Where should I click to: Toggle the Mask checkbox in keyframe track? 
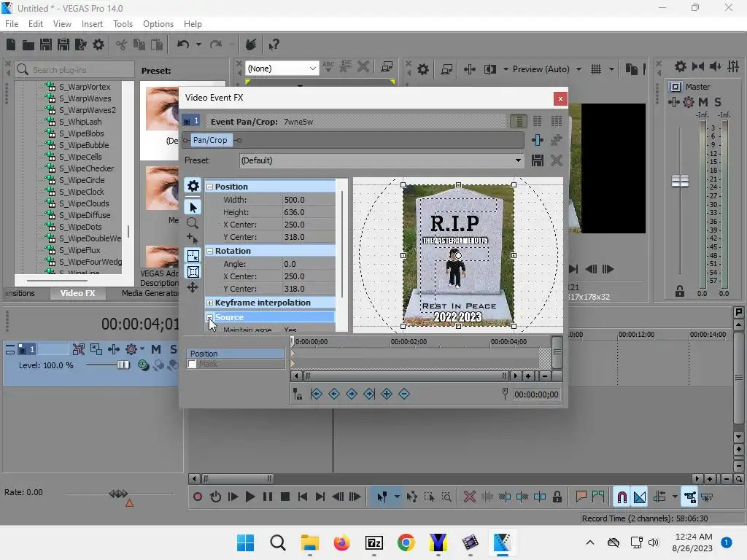click(x=192, y=365)
